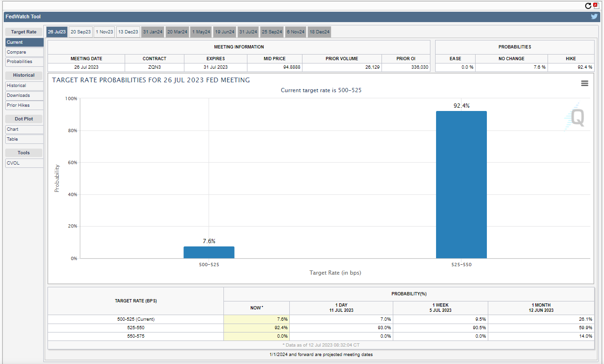Select the 31 Jan24 projected meeting tab
This screenshot has width=604, height=364.
[152, 32]
